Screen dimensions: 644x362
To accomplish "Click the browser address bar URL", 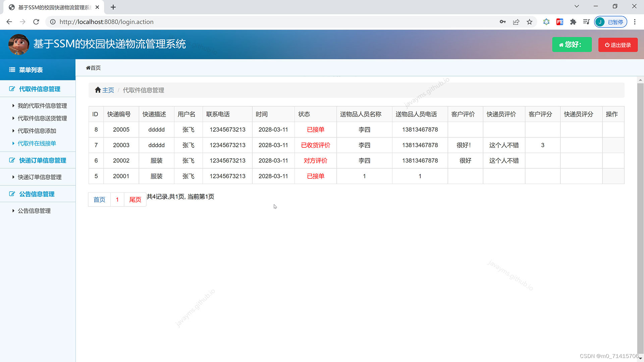I will click(x=106, y=22).
